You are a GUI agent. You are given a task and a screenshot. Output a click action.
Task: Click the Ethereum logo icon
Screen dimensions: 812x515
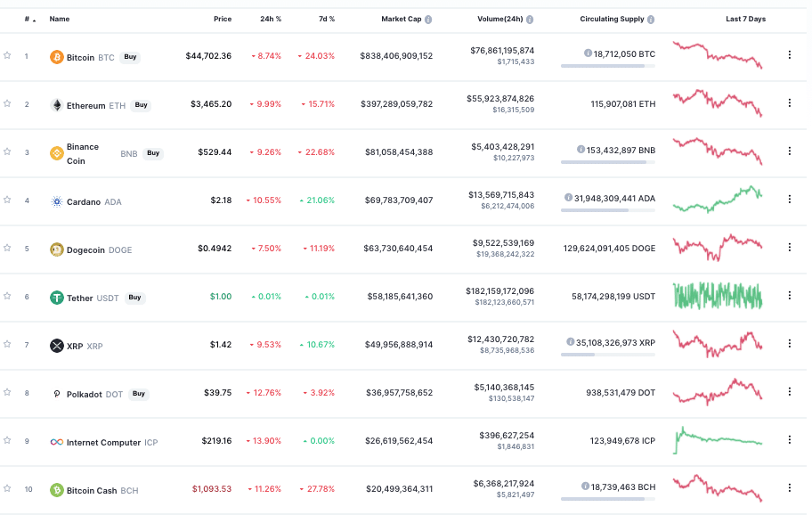[x=57, y=105]
